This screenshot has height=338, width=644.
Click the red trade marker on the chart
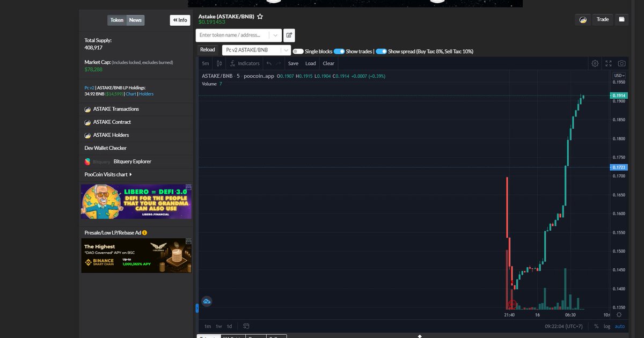click(x=511, y=305)
